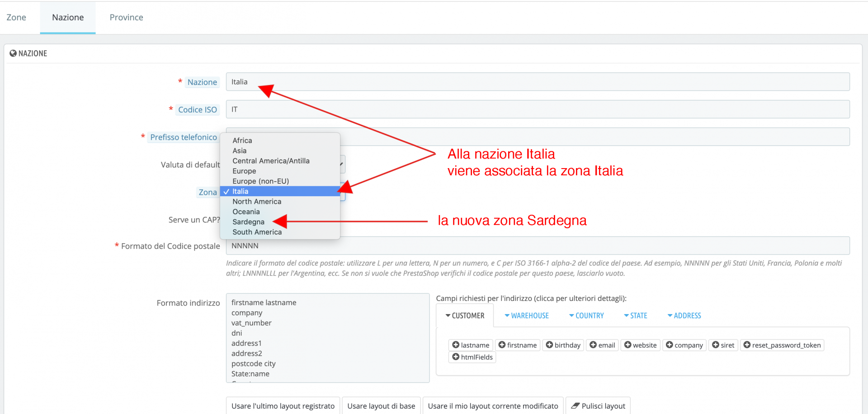Add the htmlFields field to address format

(472, 357)
